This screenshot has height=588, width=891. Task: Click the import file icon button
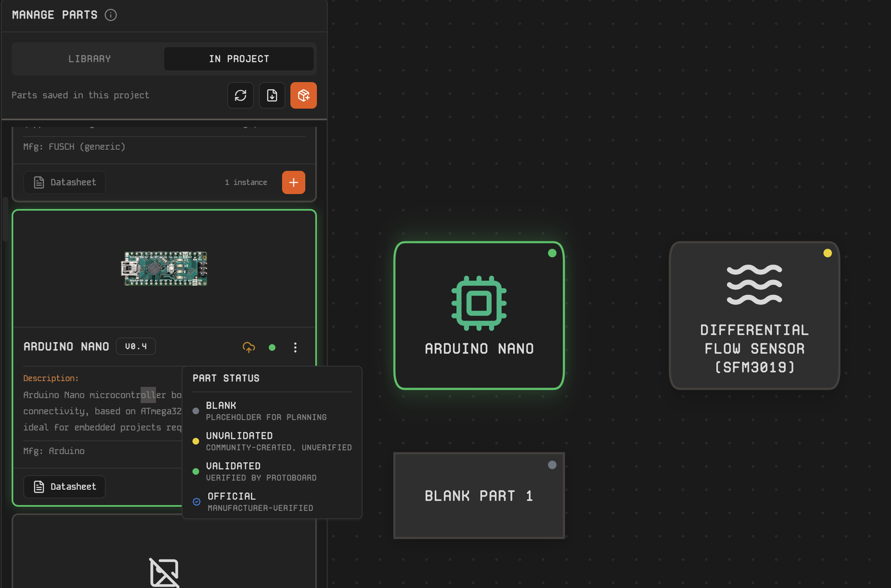tap(272, 95)
